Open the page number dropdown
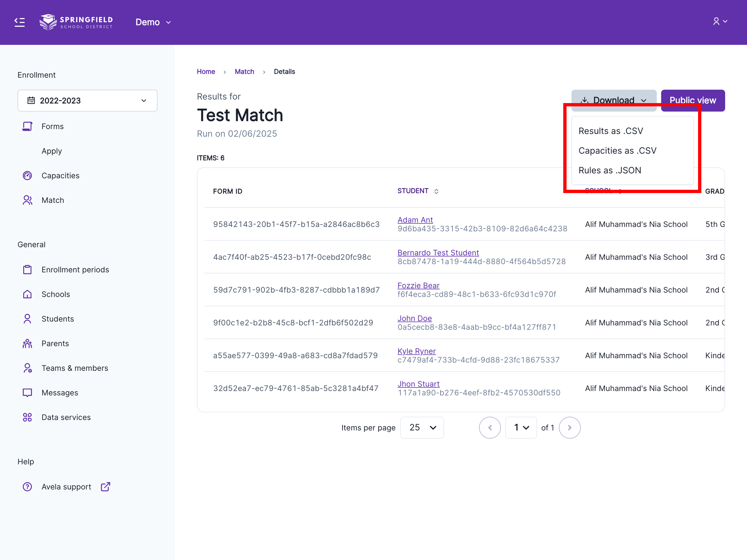Screen dimensions: 747x560 point(521,428)
